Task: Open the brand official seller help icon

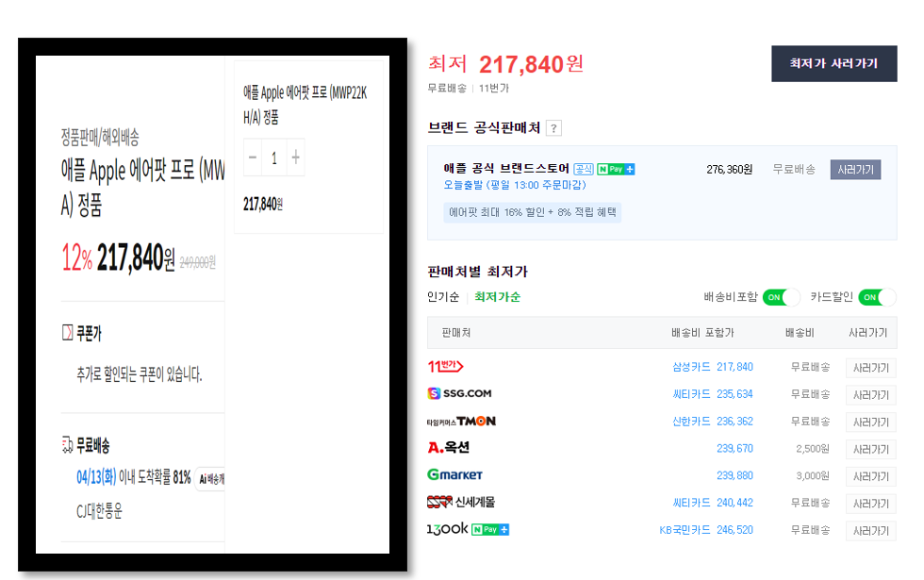Action: (x=553, y=128)
